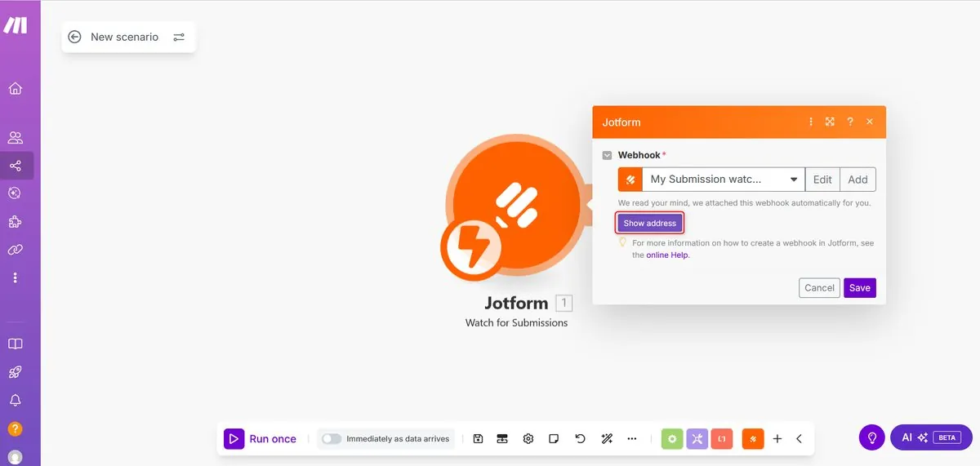This screenshot has height=466, width=980.
Task: Click the red Text parser brackets icon
Action: click(722, 438)
